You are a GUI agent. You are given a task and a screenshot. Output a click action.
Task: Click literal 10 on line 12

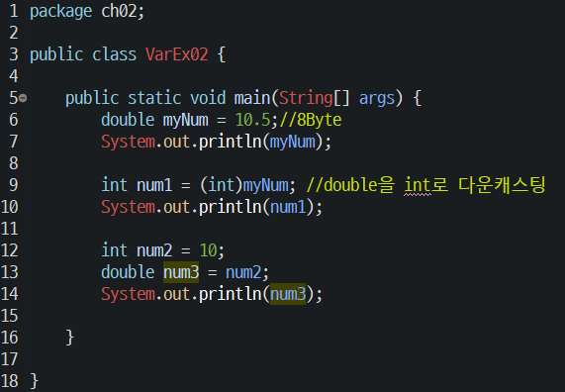[x=208, y=250]
